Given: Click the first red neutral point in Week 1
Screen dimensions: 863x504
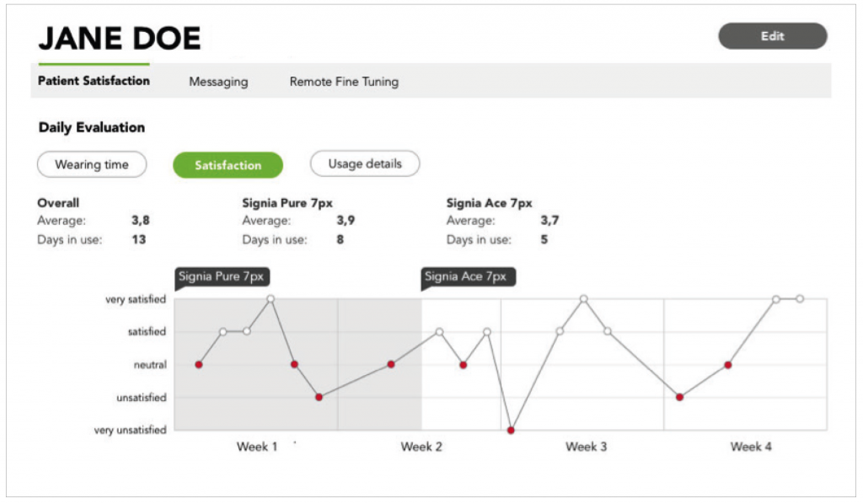Looking at the screenshot, I should point(199,365).
